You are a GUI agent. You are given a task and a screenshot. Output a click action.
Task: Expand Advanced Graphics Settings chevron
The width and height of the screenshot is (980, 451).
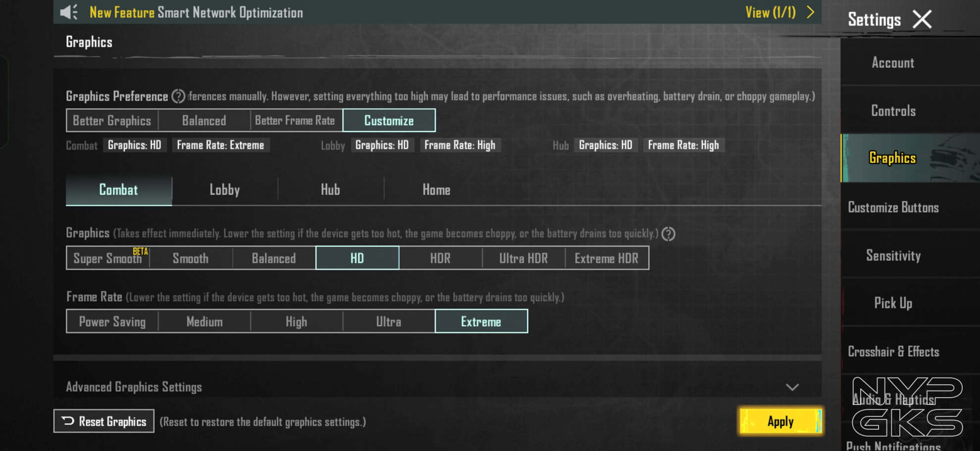coord(792,387)
